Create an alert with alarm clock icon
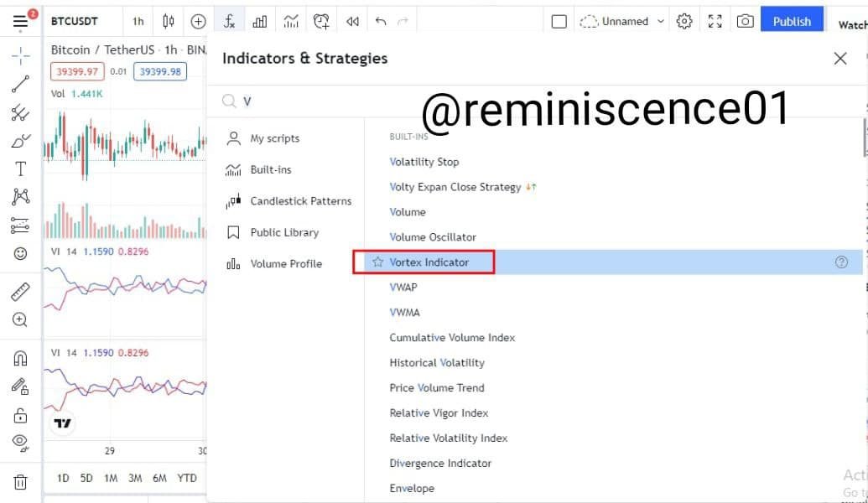This screenshot has height=503, width=868. 321,21
